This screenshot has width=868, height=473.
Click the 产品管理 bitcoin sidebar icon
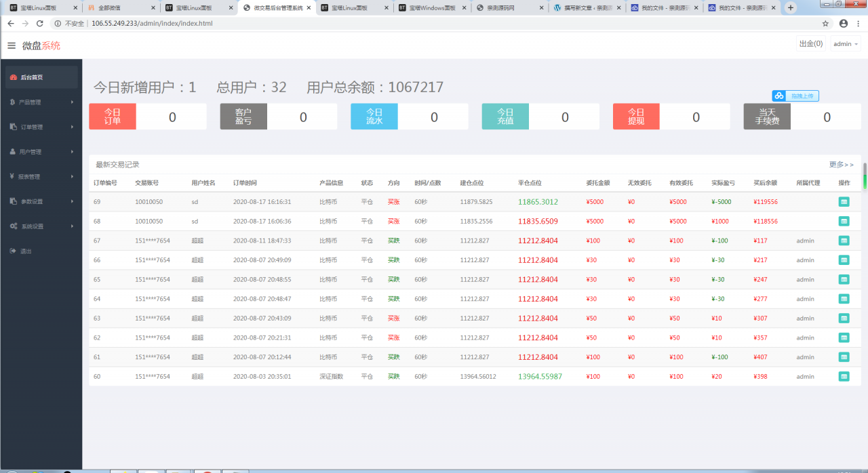[12, 102]
